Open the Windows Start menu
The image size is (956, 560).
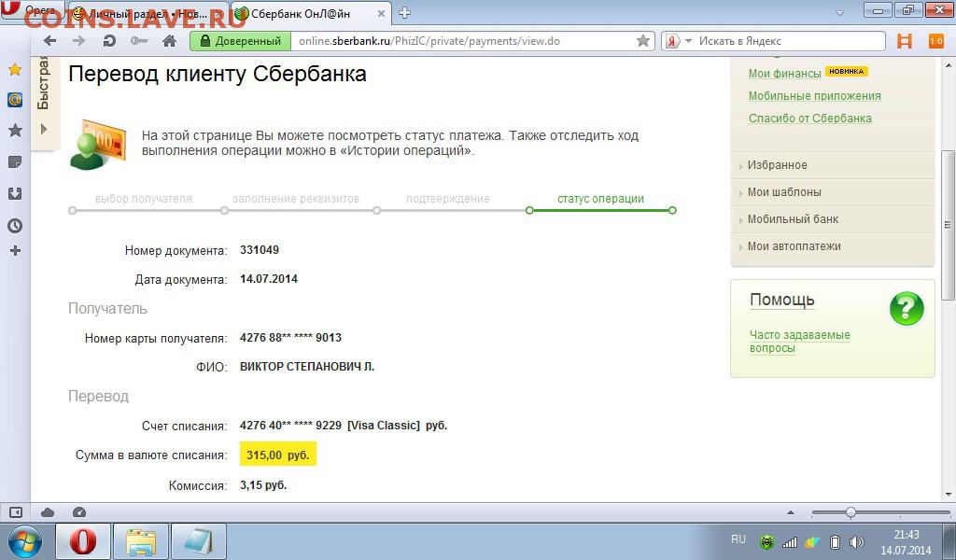24,541
